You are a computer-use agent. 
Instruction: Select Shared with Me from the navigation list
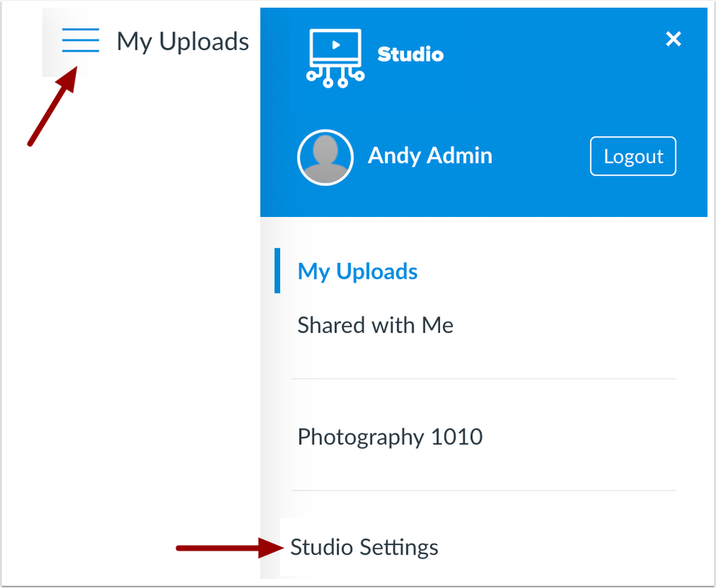(375, 324)
